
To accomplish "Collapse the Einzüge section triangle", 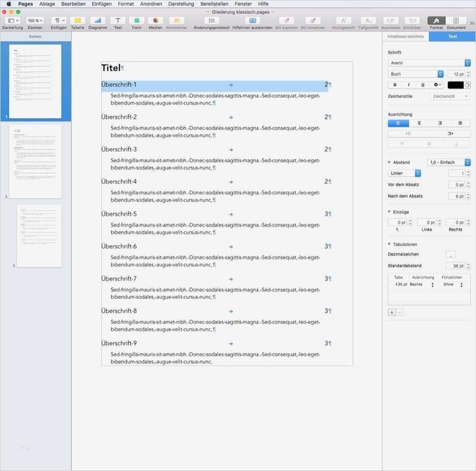I will (x=389, y=211).
